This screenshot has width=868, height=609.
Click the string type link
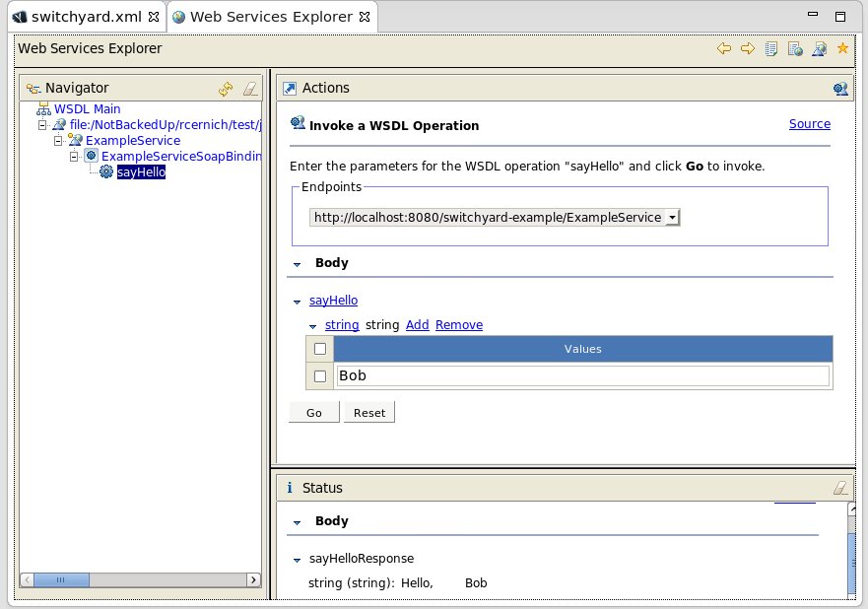coord(342,324)
